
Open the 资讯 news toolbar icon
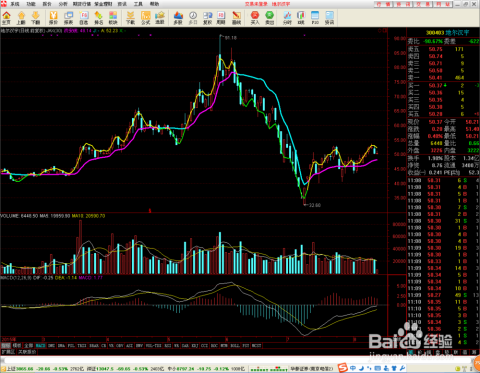(329, 18)
